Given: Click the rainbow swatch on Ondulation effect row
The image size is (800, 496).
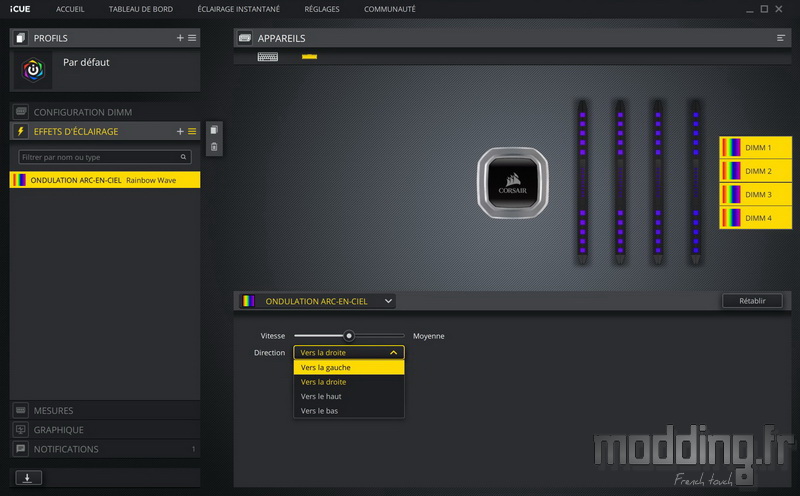Looking at the screenshot, I should (19, 180).
